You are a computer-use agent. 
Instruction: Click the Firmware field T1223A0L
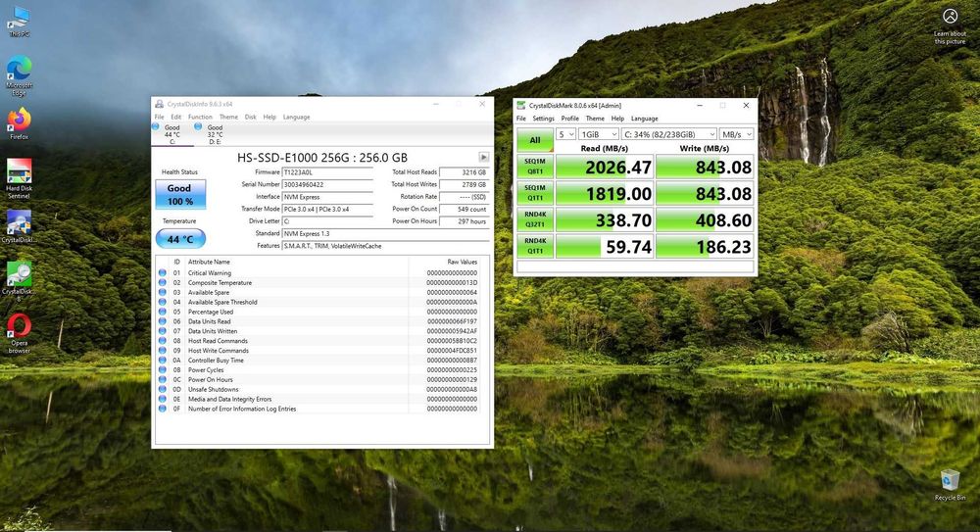327,172
